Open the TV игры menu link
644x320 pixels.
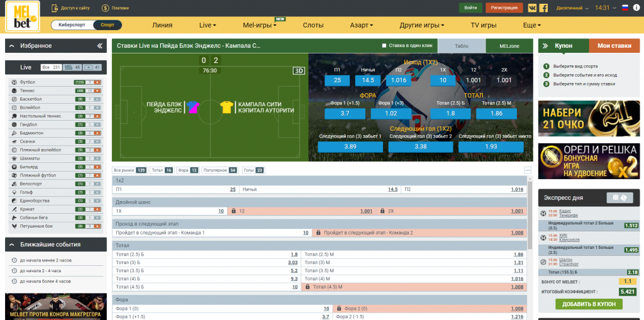pos(484,25)
